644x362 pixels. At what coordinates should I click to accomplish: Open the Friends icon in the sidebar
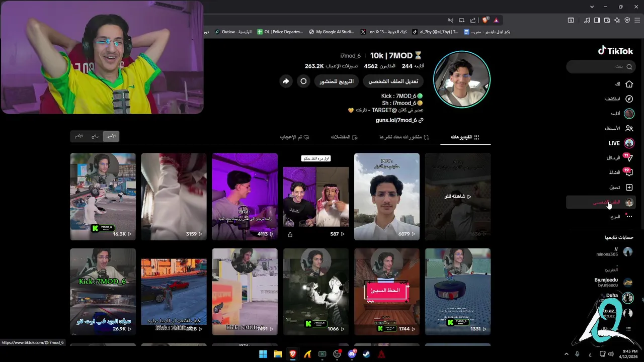629,128
